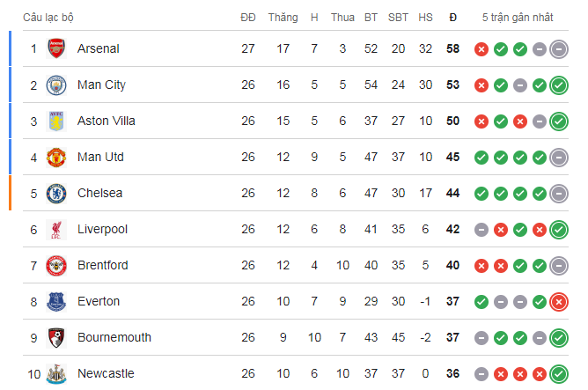
Task: Select the Brentford crest icon
Action: point(57,265)
